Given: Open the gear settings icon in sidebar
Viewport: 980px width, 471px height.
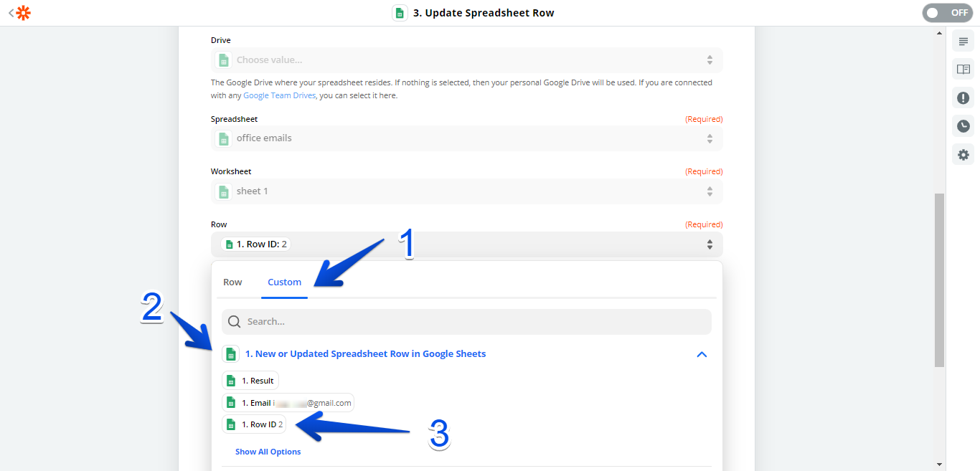Looking at the screenshot, I should 963,154.
